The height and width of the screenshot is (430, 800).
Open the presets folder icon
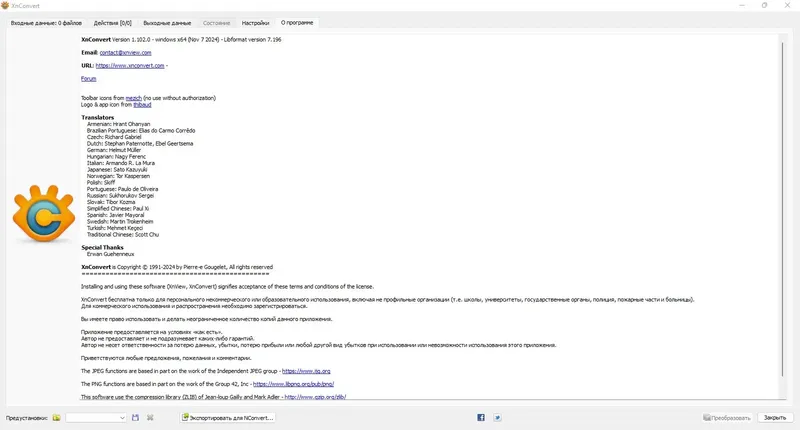pyautogui.click(x=56, y=418)
